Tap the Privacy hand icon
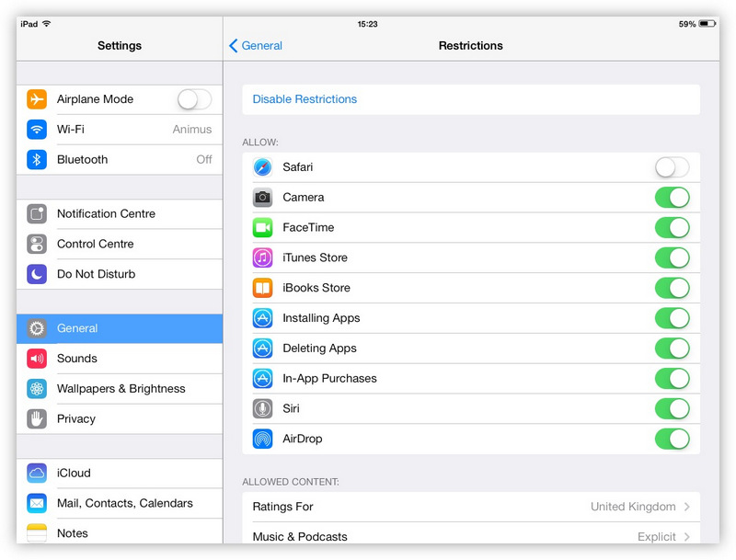The height and width of the screenshot is (560, 736). click(x=37, y=418)
